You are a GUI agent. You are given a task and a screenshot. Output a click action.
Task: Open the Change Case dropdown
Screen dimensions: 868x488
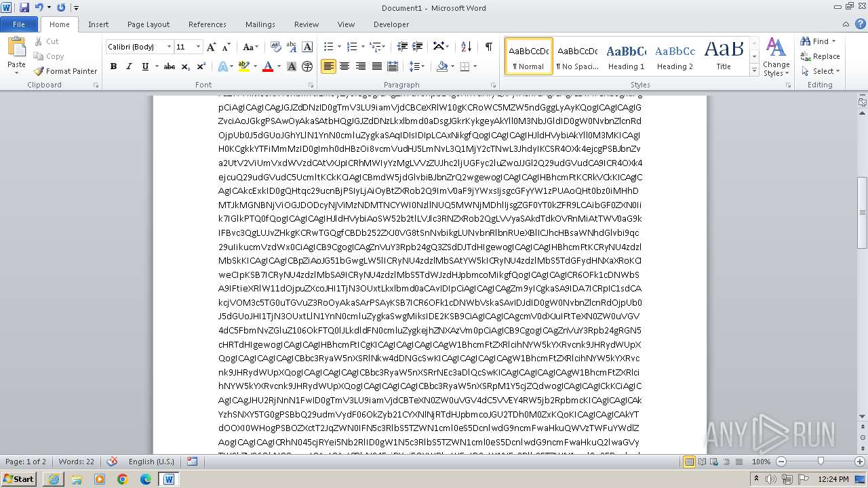(x=250, y=47)
